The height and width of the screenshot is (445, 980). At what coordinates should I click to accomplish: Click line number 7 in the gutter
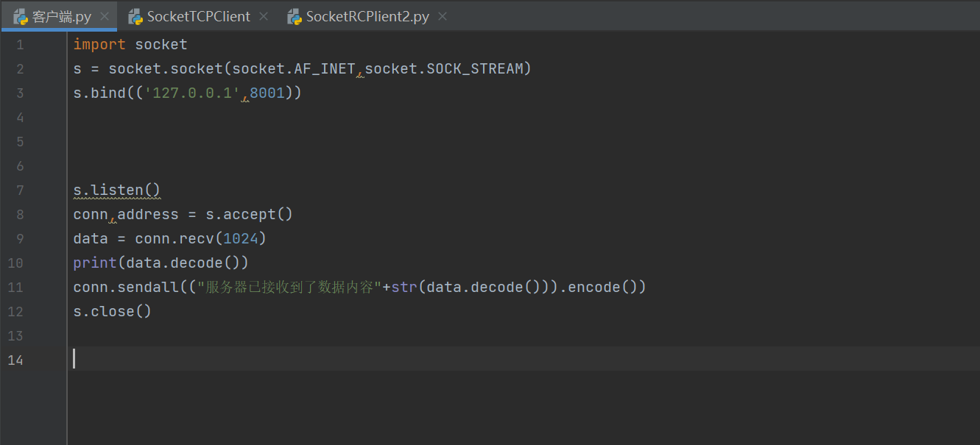coord(19,191)
